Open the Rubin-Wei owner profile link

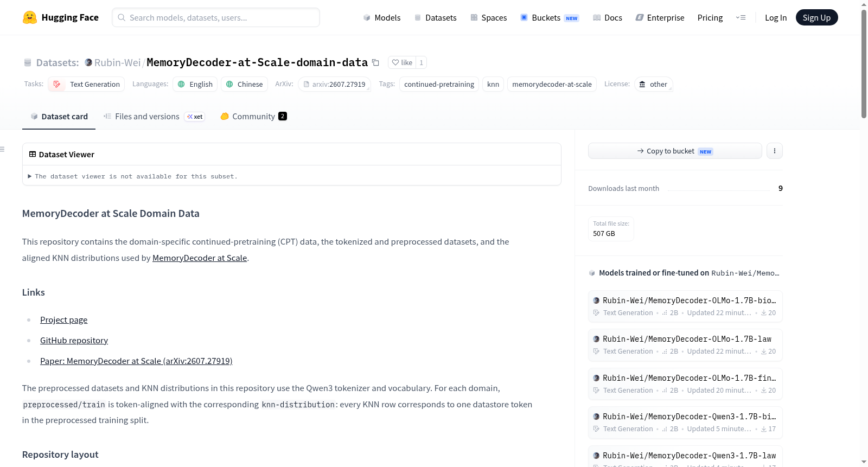[117, 62]
